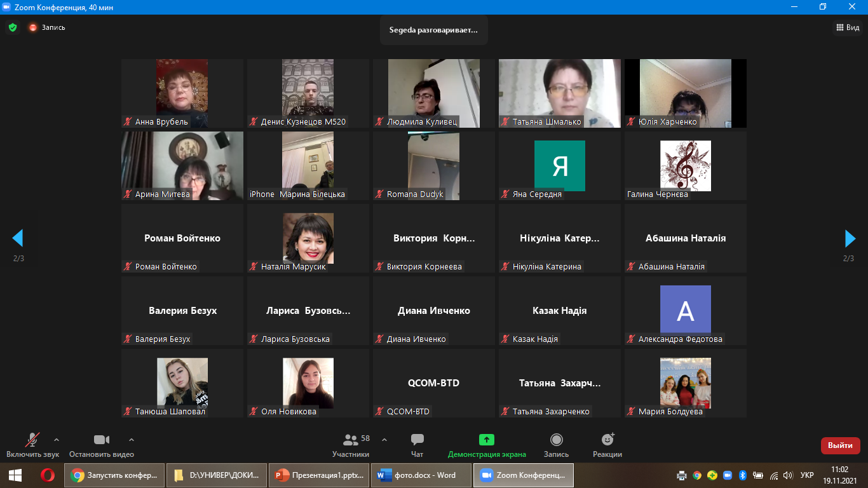Open the Chat panel icon
This screenshot has height=488, width=868.
click(417, 440)
